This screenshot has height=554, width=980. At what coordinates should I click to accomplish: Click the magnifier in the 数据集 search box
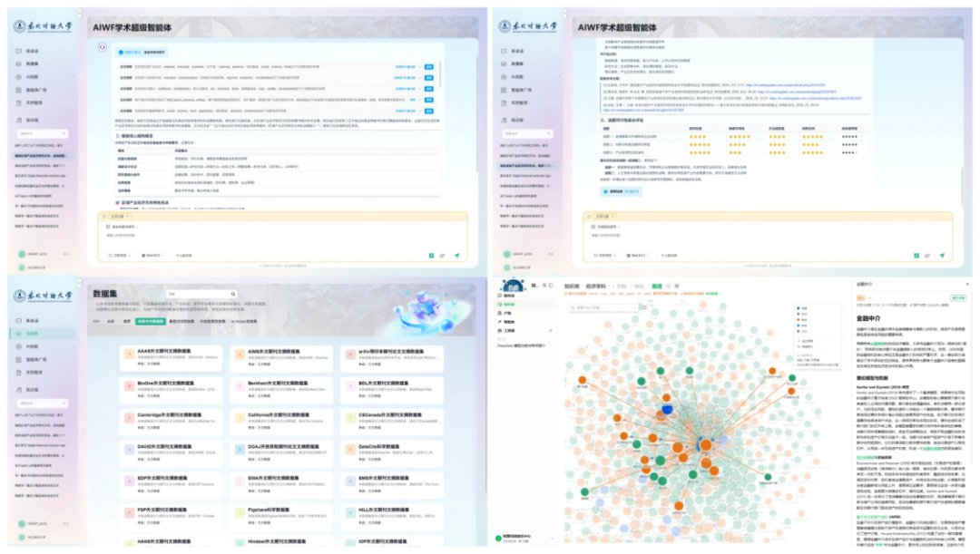coord(233,294)
